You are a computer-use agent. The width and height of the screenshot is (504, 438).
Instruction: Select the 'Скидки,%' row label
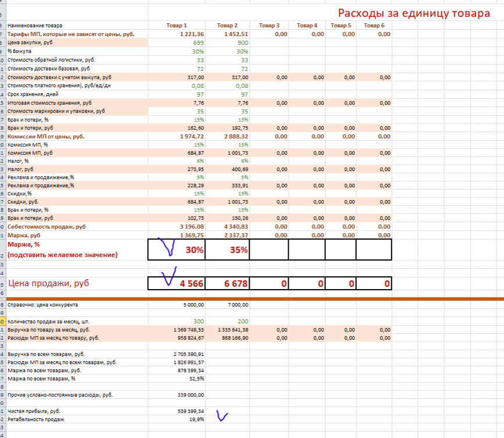(19, 194)
